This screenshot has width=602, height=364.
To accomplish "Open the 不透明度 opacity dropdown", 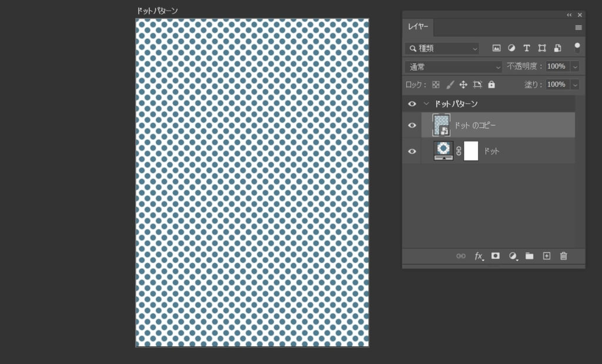I will pyautogui.click(x=575, y=66).
